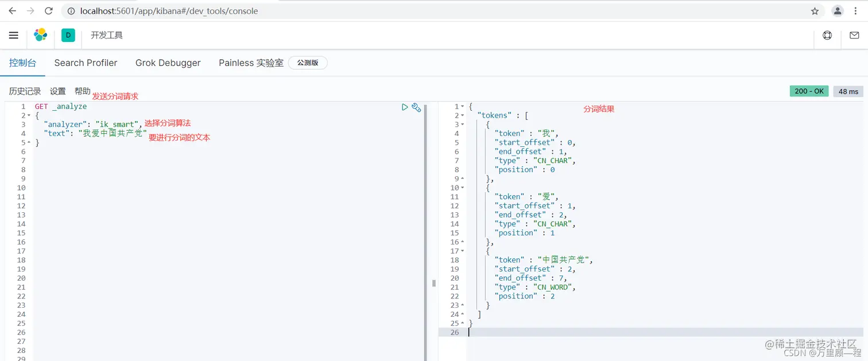Click "position" : 1 in response
Screen dimensions: 868x361
[525, 233]
